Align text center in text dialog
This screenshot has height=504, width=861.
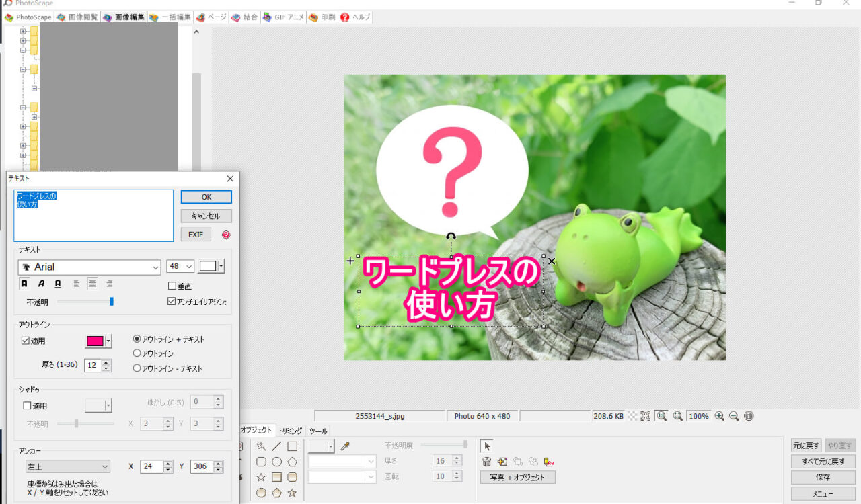click(x=92, y=284)
